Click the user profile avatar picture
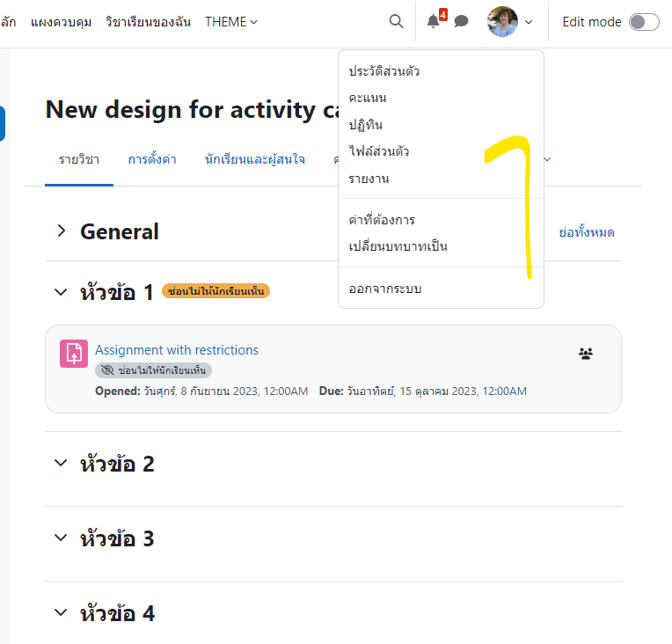This screenshot has height=644, width=672. point(502,21)
